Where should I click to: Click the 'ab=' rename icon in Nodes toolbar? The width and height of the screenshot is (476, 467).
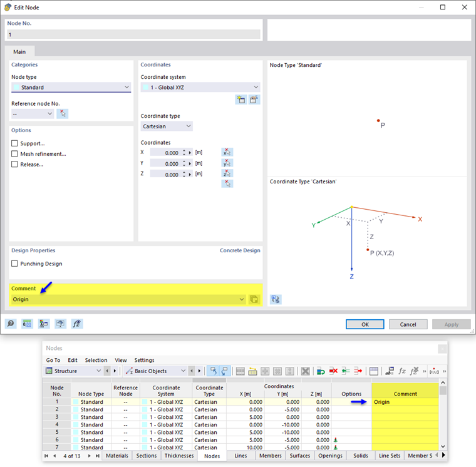(390, 371)
